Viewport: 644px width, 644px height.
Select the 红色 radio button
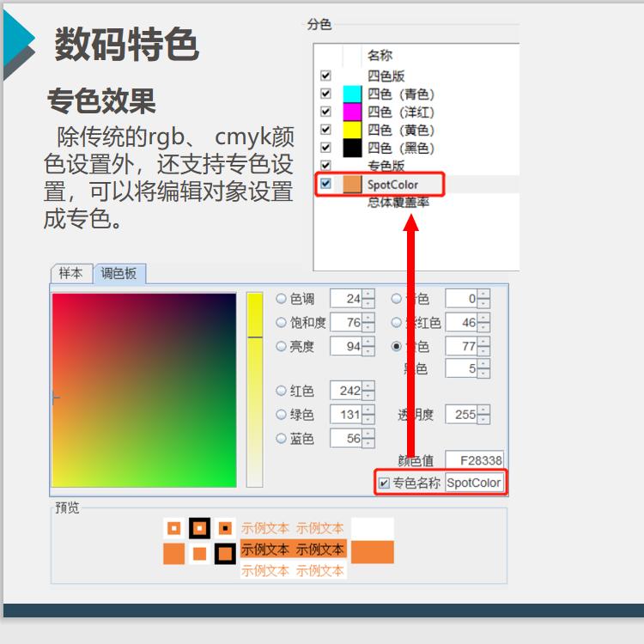click(x=281, y=391)
